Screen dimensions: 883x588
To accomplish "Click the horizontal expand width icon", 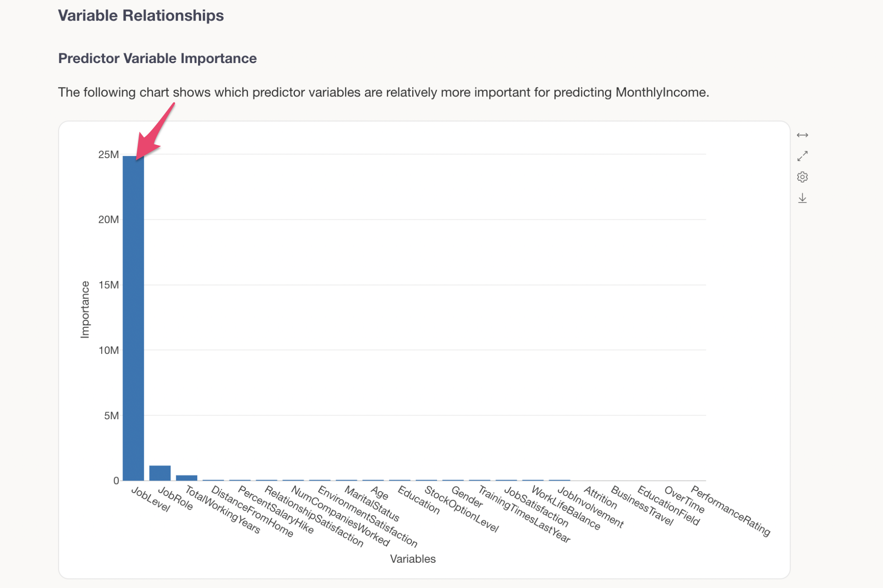I will pyautogui.click(x=802, y=135).
